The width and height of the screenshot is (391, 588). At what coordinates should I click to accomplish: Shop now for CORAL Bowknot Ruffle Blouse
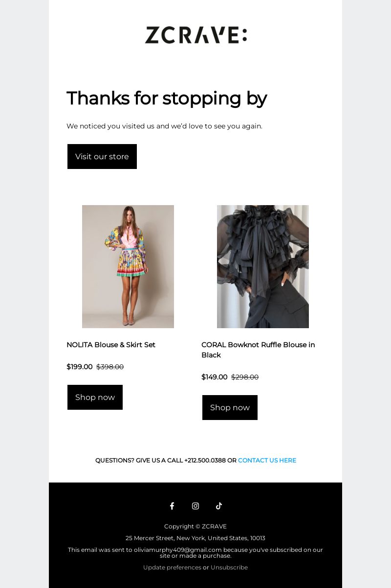point(230,407)
